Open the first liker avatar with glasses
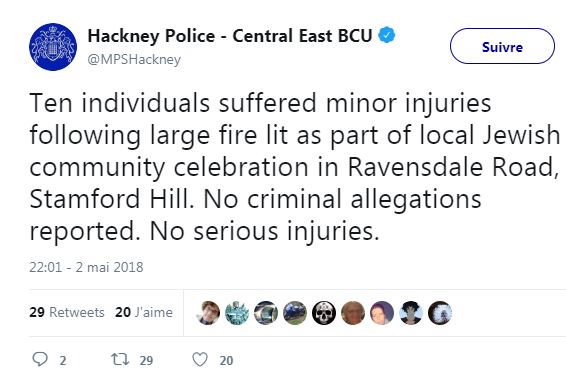 point(208,313)
